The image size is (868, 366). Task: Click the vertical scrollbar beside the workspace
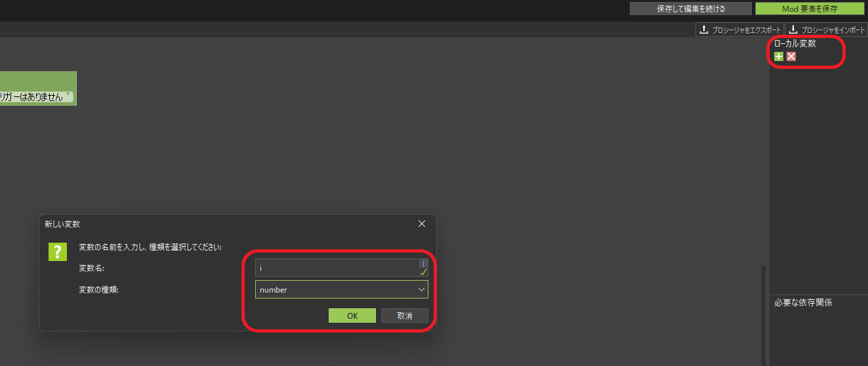[x=762, y=315]
